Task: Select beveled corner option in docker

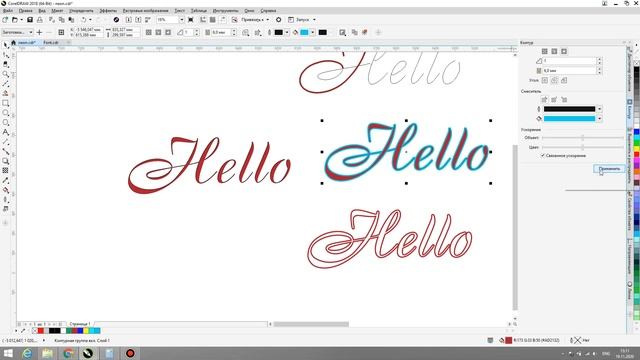Action: pyautogui.click(x=564, y=80)
